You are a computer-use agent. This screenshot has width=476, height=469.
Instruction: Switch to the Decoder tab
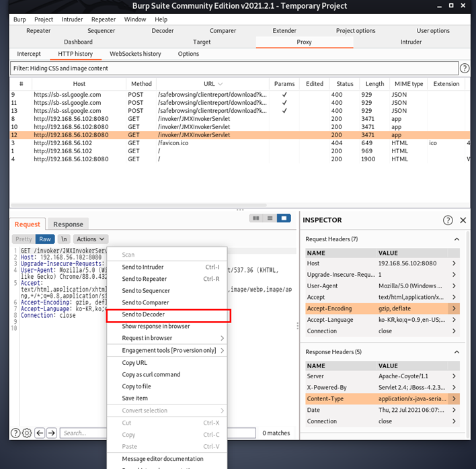(163, 31)
